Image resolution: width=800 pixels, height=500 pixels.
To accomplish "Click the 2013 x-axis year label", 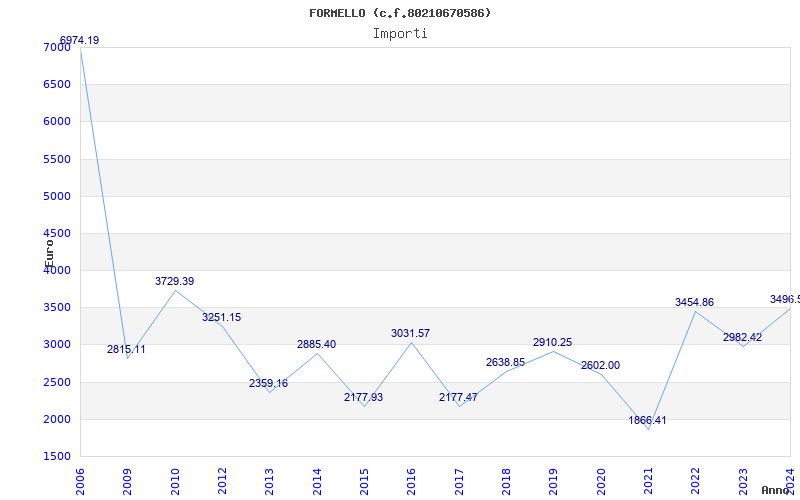I will [x=269, y=482].
